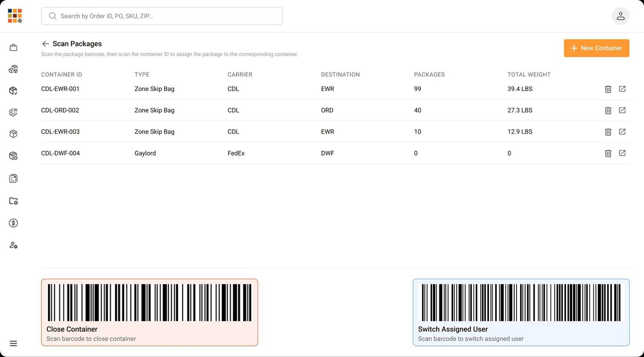Go back using arrow beside Scan Packages
This screenshot has width=644, height=357.
coord(46,44)
